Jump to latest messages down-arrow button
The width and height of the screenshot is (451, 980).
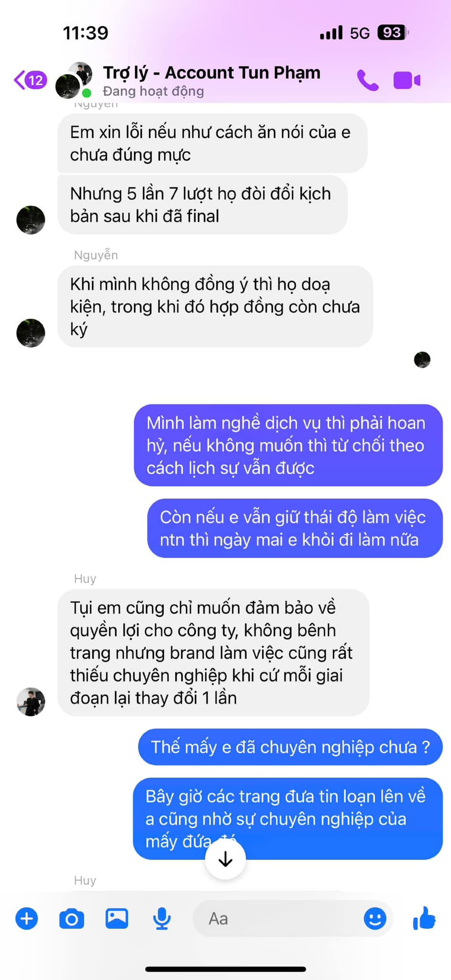click(225, 859)
